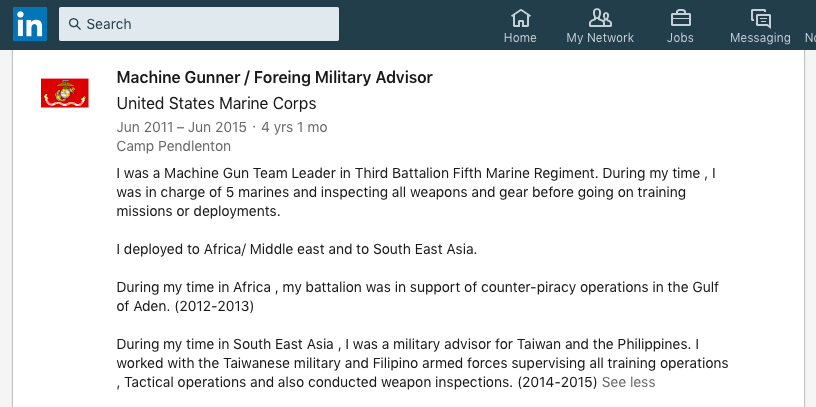The height and width of the screenshot is (407, 816).
Task: Select the Jobs text label
Action: pos(680,38)
